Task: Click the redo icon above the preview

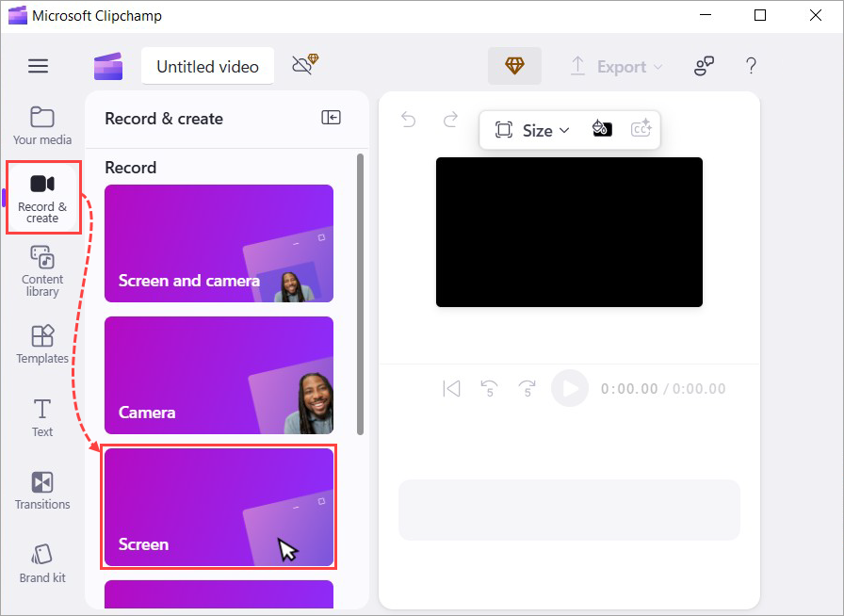Action: tap(450, 120)
